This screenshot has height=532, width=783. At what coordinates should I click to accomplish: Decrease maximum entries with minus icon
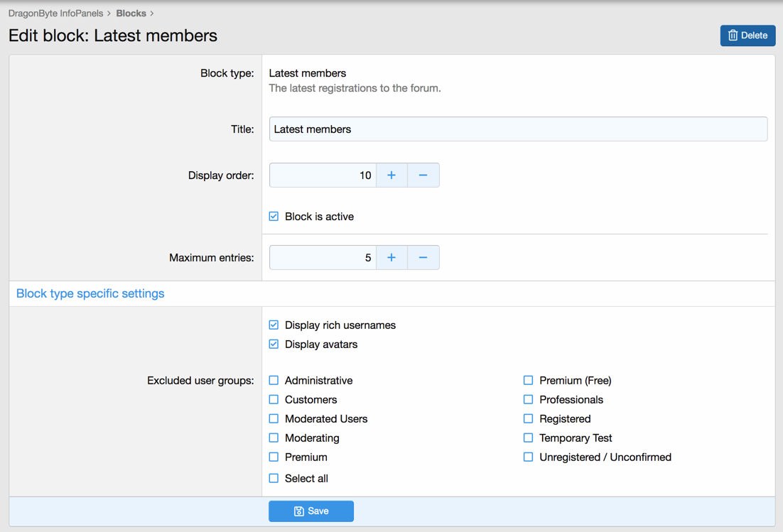coord(423,258)
